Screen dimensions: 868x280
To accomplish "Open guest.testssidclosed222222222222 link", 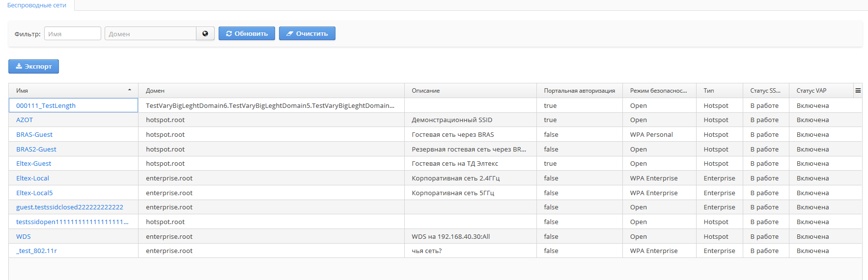I will (x=70, y=207).
